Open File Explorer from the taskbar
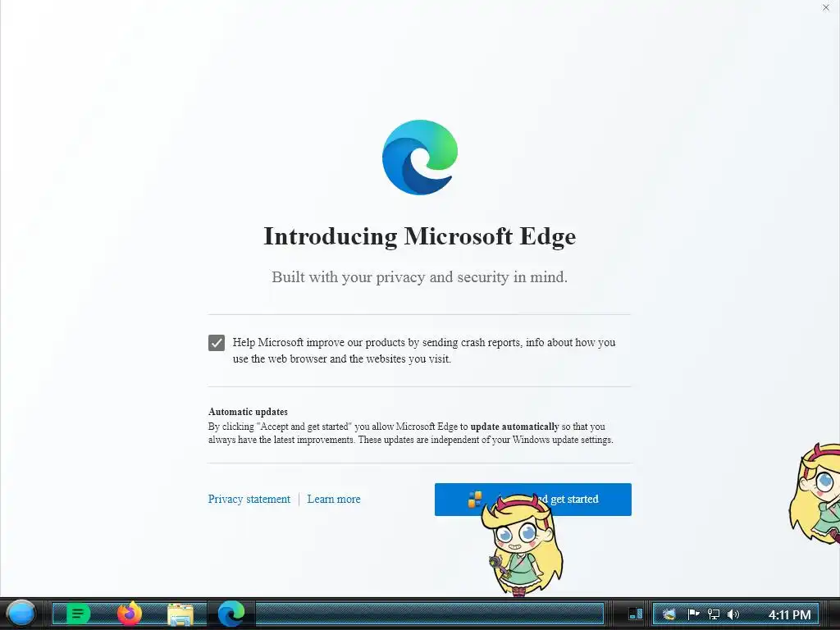Screen dimensions: 840x630 (180, 614)
